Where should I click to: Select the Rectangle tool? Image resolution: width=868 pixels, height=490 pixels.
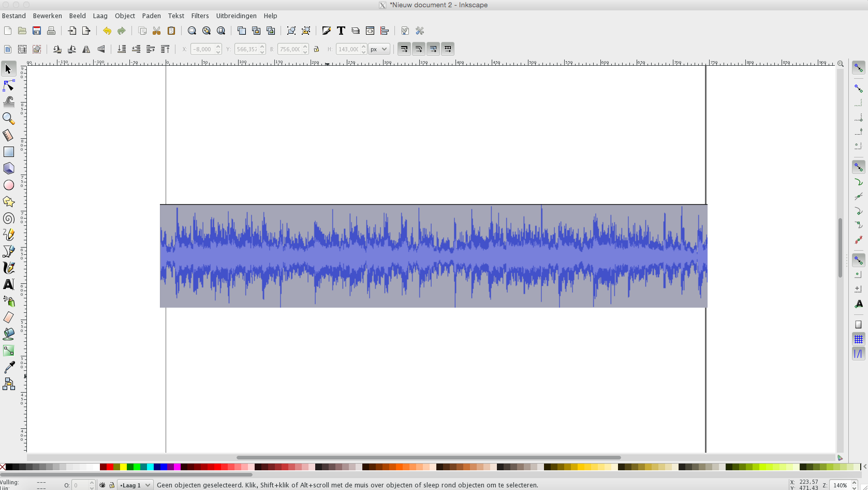[8, 152]
